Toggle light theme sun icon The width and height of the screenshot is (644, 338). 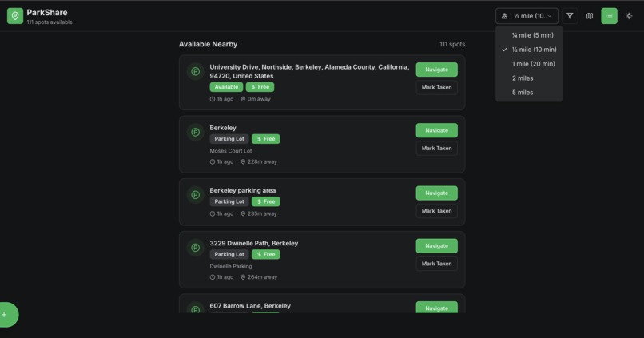point(629,16)
